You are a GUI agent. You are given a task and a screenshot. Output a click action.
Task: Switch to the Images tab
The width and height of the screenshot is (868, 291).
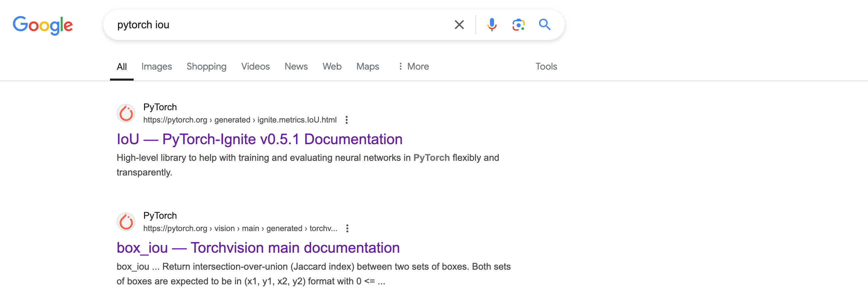pos(157,66)
